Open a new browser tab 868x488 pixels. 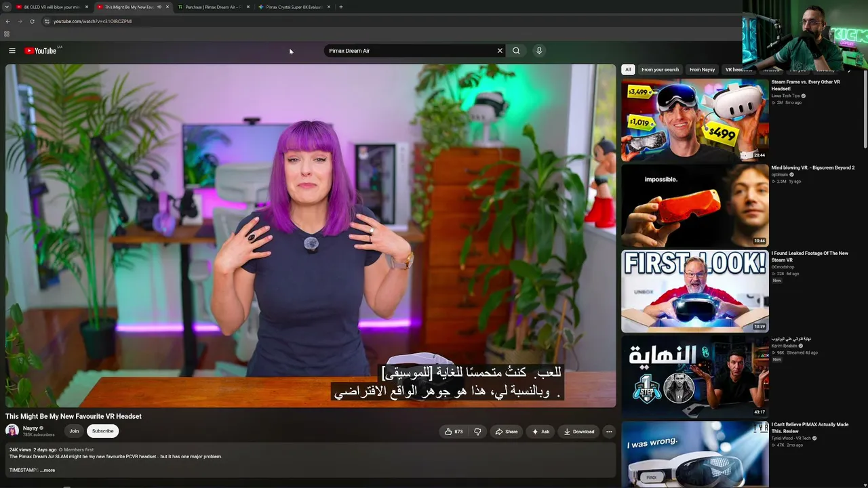340,7
